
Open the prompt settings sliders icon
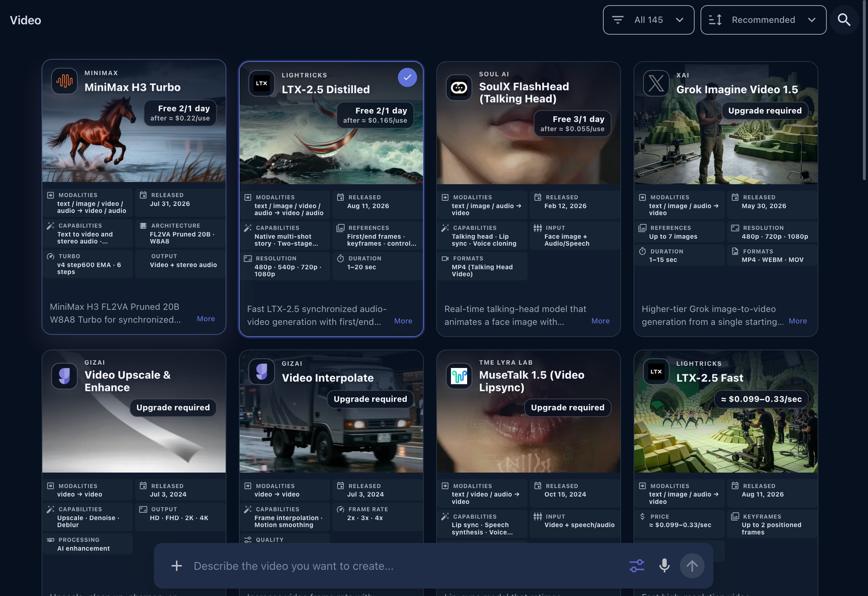click(637, 566)
